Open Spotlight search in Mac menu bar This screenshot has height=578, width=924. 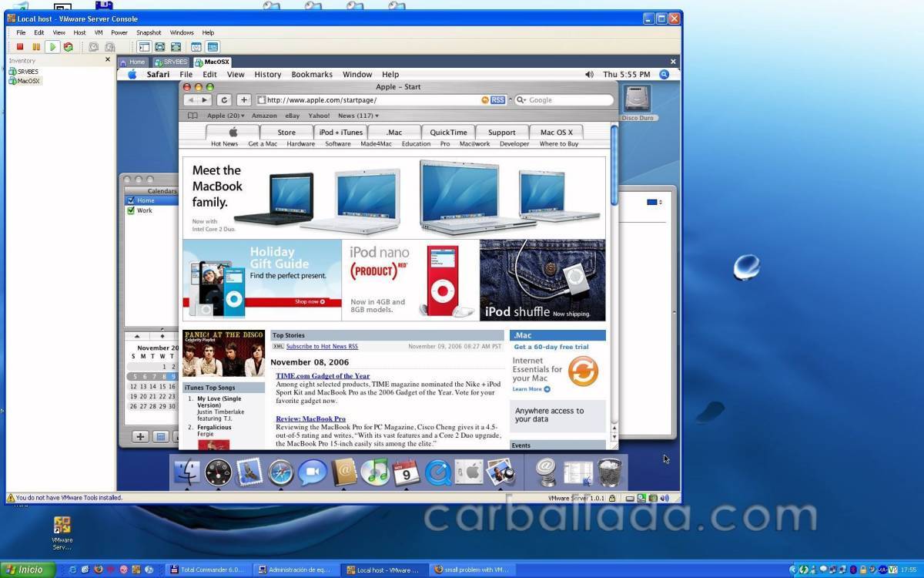pyautogui.click(x=665, y=75)
